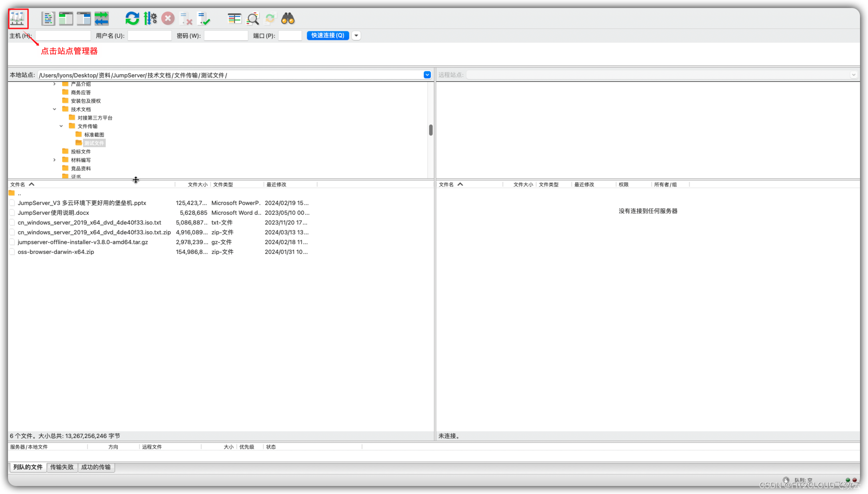Collapse the 技术文档 tree folder
Screen dimensions: 868x494
pyautogui.click(x=55, y=109)
